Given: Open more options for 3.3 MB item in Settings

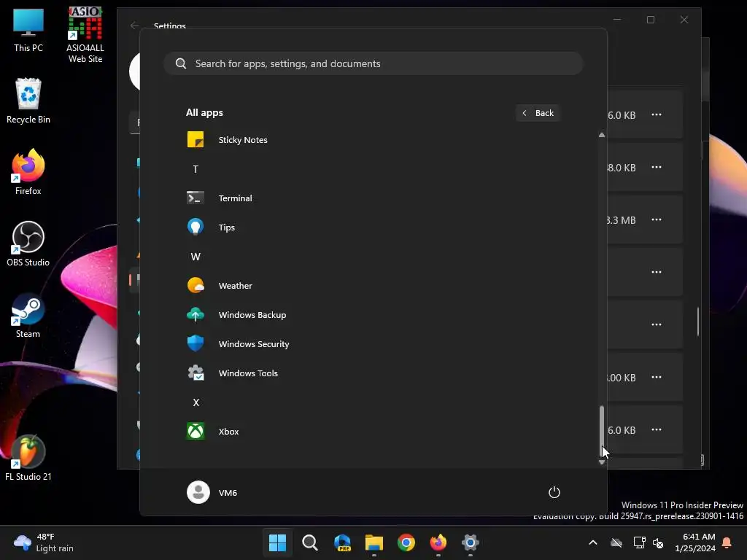Looking at the screenshot, I should pos(657,219).
